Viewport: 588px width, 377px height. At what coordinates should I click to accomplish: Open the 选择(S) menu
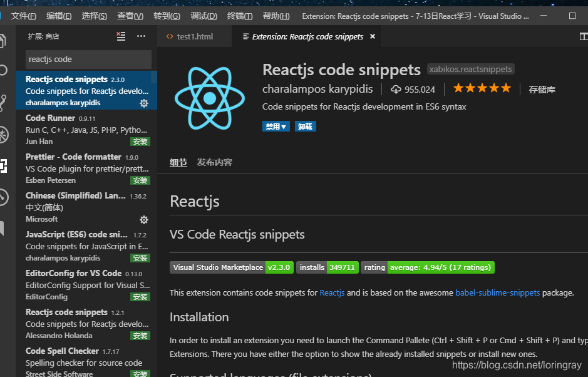tap(95, 16)
